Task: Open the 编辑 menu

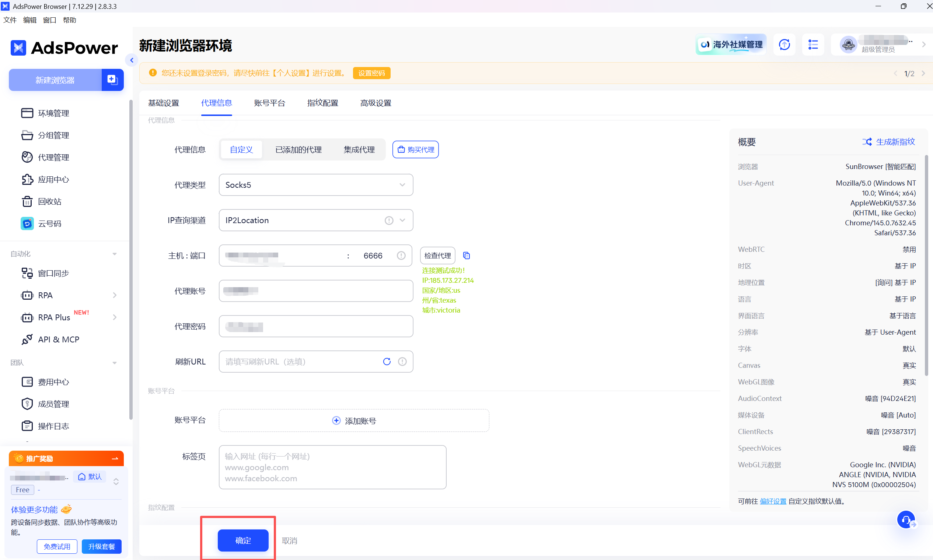Action: coord(29,20)
